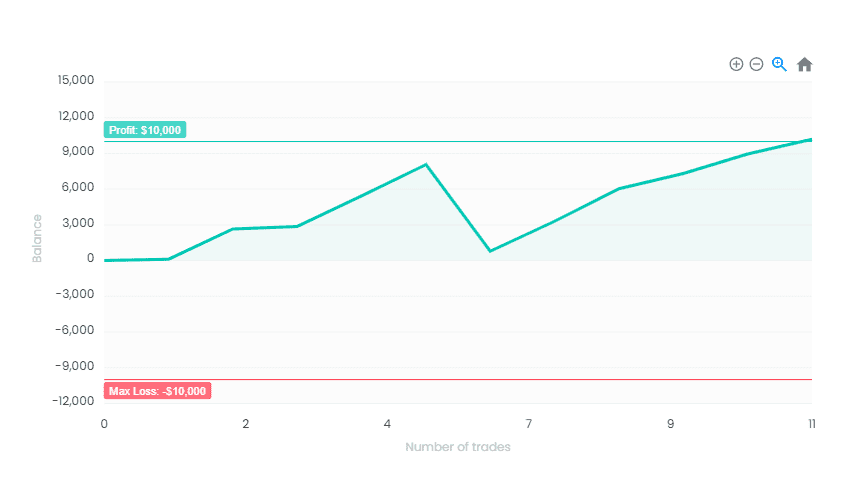Click the -3,000 y-axis tick label
Image resolution: width=843 pixels, height=486 pixels.
76,295
